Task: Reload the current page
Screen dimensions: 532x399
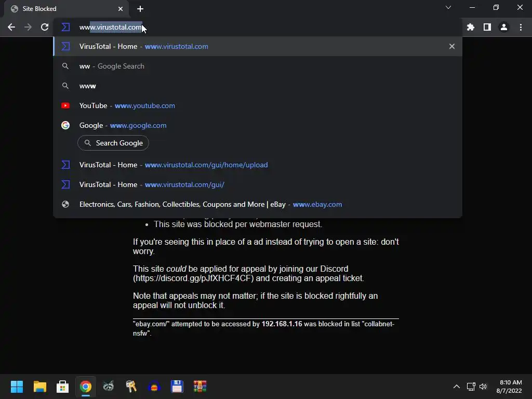Action: pos(45,27)
